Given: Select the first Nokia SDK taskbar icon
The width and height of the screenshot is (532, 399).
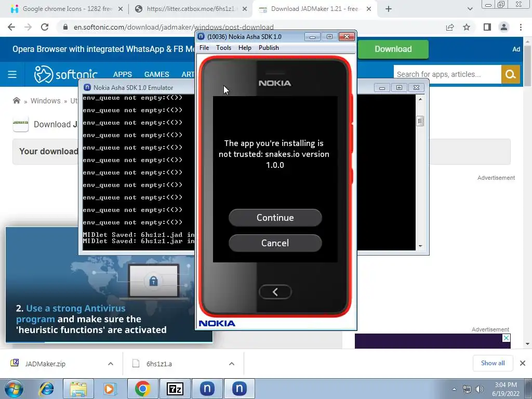Looking at the screenshot, I should coord(207,389).
